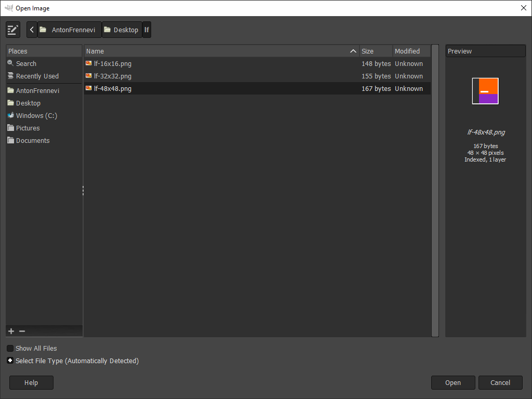Click the Pictures folder icon in Places
This screenshot has height=399, width=532.
(10, 128)
